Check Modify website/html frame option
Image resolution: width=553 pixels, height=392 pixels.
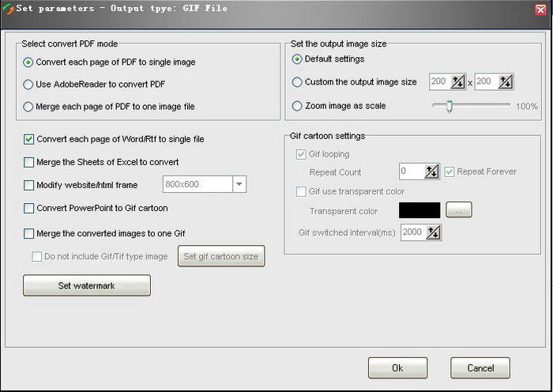coord(28,185)
